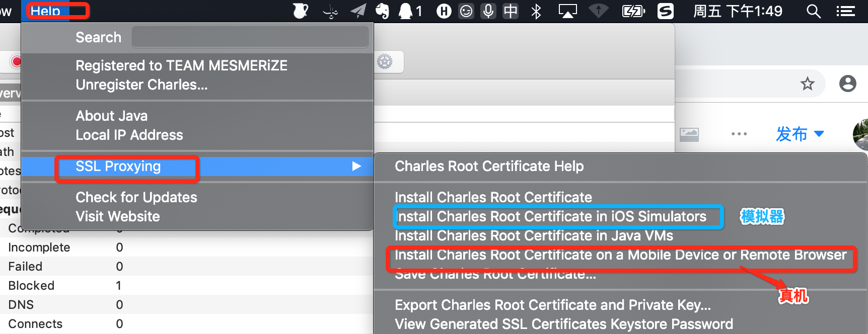This screenshot has height=334, width=868.
Task: Choose Unregister Charles... menu item
Action: [x=141, y=85]
